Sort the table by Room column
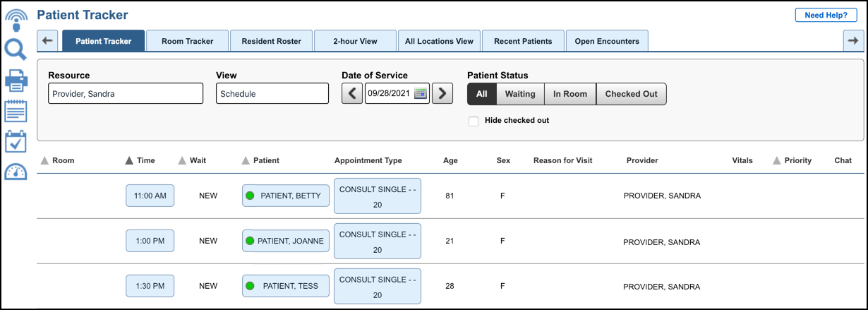868x310 pixels. pyautogui.click(x=58, y=160)
